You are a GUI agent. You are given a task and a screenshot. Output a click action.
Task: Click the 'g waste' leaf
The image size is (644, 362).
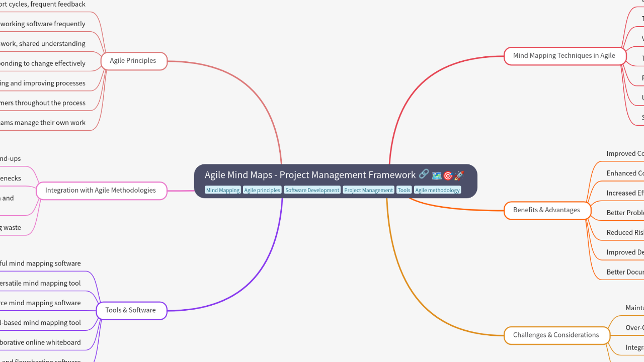click(11, 227)
